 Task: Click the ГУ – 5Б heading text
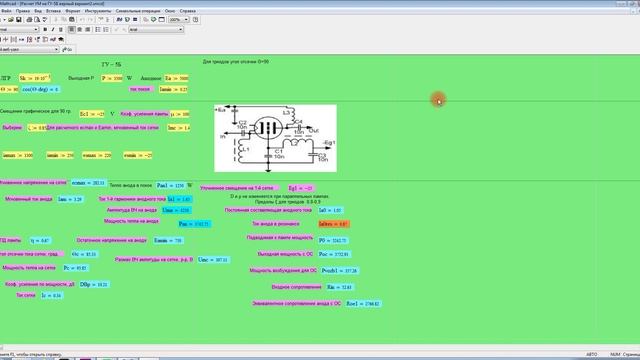coord(111,64)
